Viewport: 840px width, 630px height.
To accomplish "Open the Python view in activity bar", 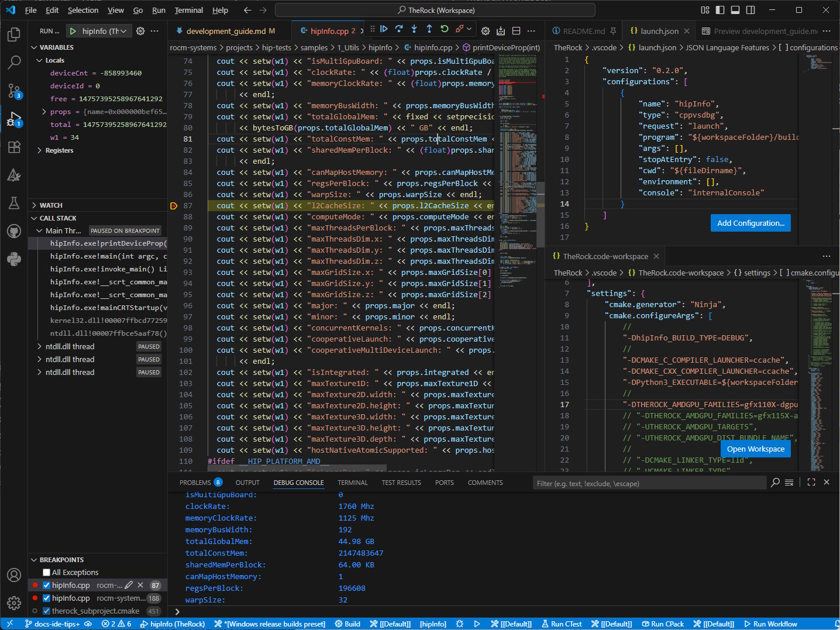I will (x=14, y=259).
